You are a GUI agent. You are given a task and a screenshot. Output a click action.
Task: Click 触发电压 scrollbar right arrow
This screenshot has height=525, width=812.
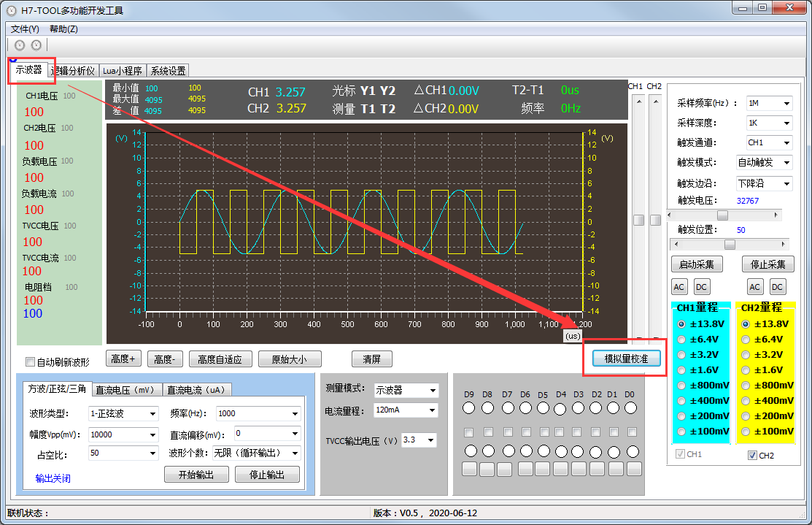coord(776,215)
